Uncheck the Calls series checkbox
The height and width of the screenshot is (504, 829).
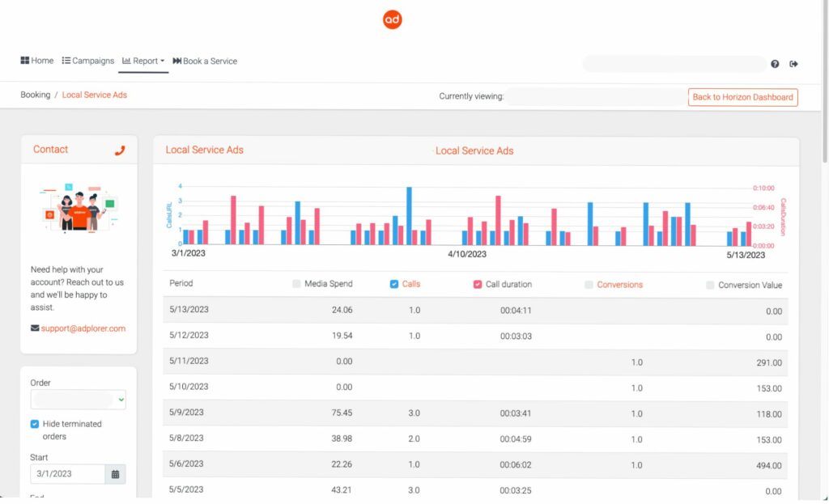394,284
